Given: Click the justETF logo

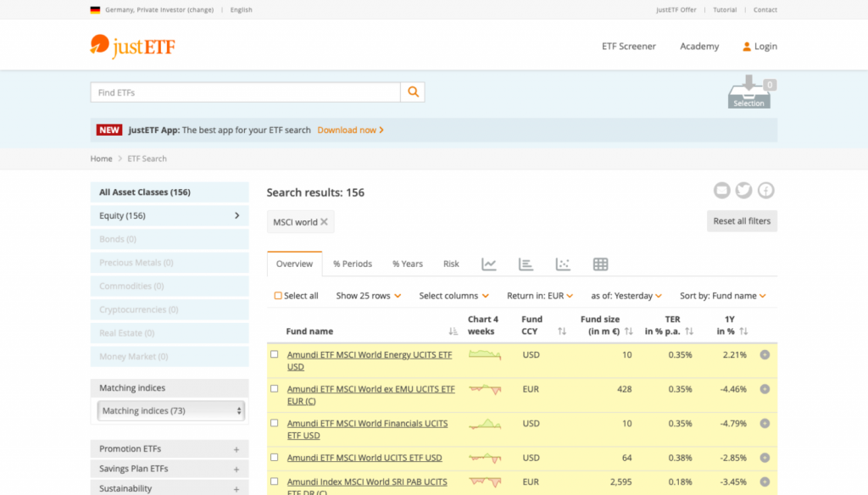Looking at the screenshot, I should pos(132,47).
